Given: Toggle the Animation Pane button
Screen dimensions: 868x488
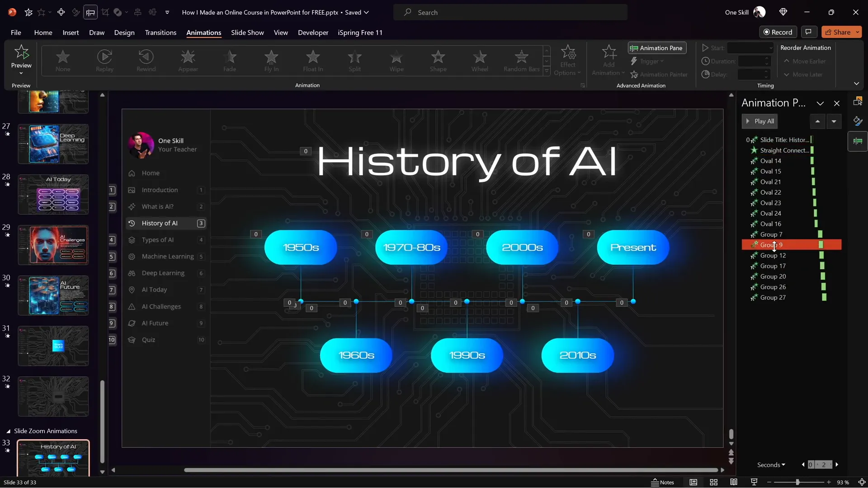Looking at the screenshot, I should (x=656, y=48).
